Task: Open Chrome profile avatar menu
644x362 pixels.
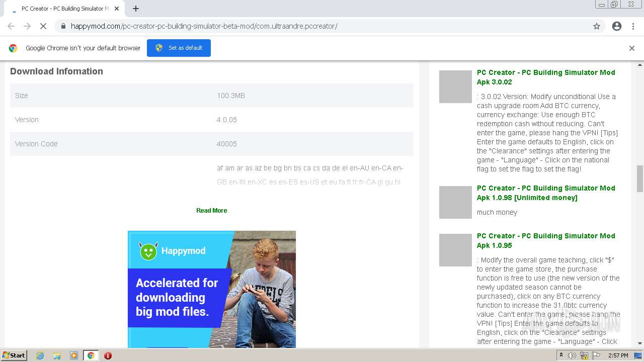Action: [617, 26]
